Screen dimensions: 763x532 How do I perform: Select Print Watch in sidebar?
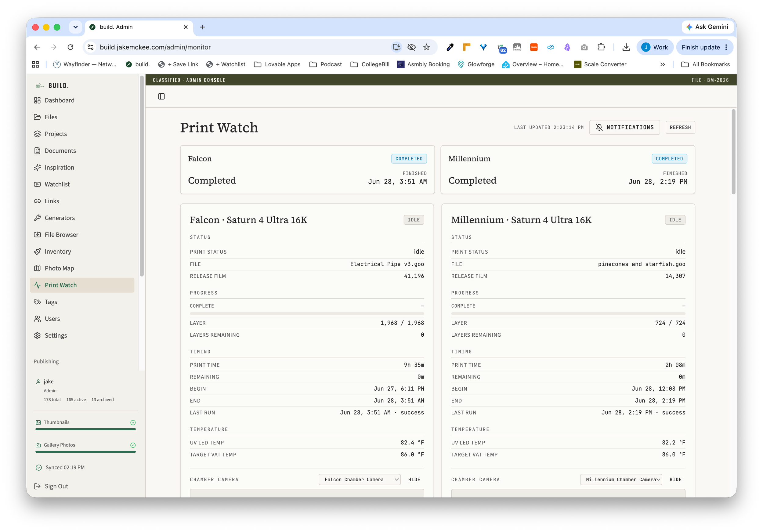[82, 285]
